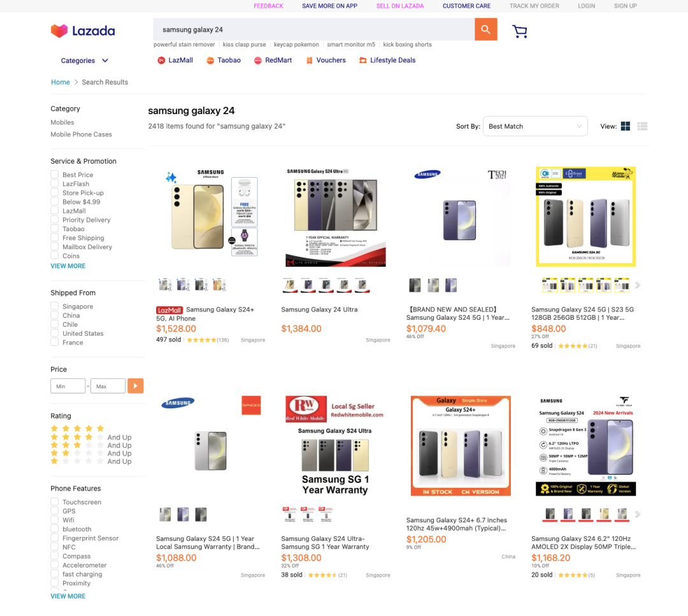Filter by four stars And Up rating
The height and width of the screenshot is (616, 688).
coord(91,437)
